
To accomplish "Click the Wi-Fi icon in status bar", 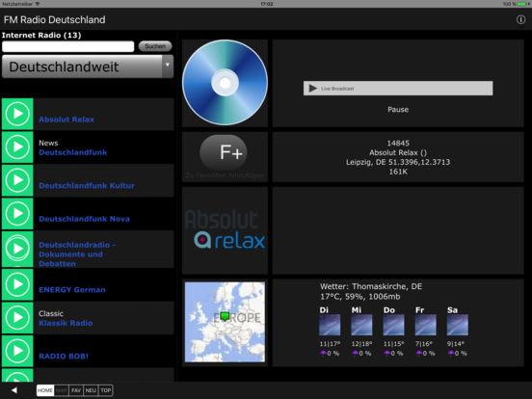I will pos(38,4).
